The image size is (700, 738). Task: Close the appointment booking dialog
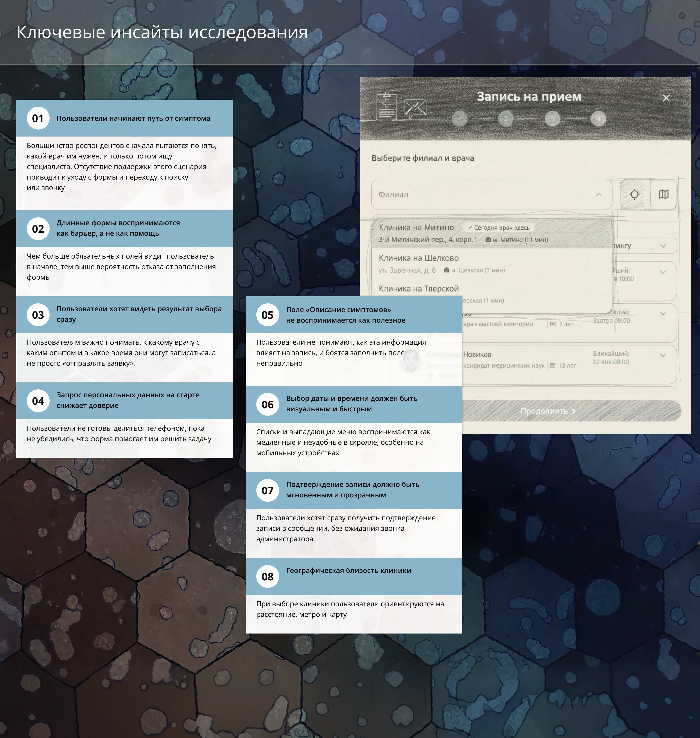click(x=666, y=98)
